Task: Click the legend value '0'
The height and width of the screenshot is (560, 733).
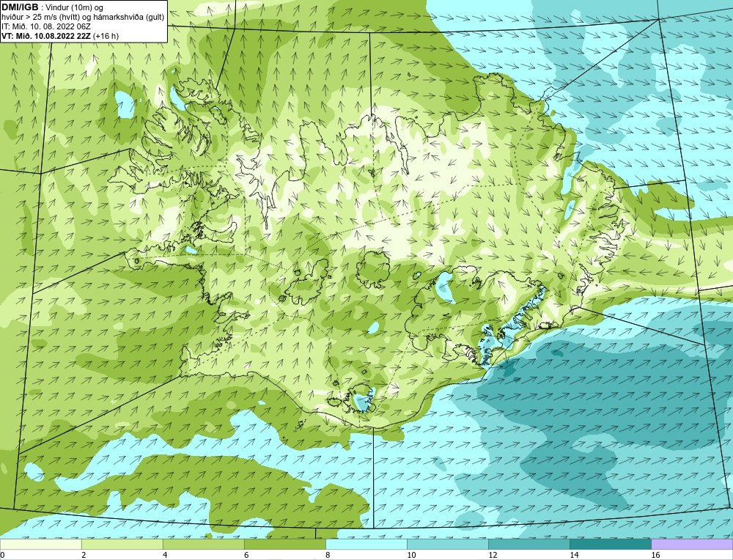Action: click(x=2, y=555)
